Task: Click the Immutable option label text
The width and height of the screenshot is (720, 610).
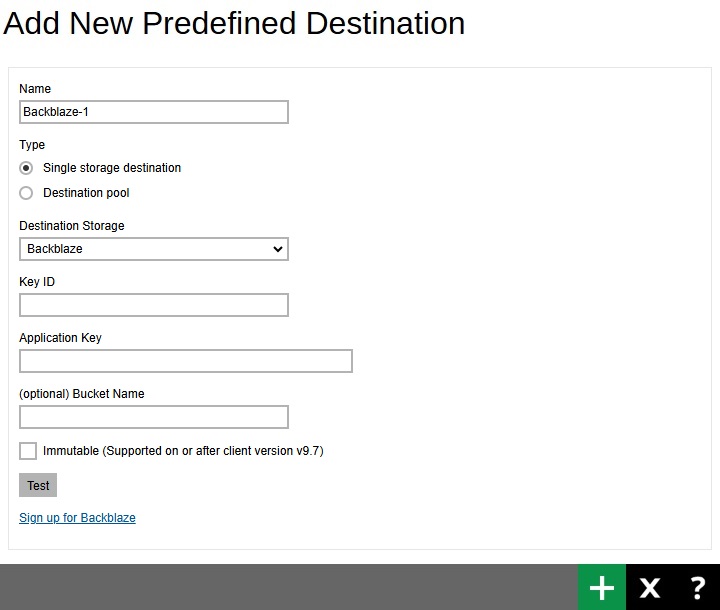Action: [183, 451]
